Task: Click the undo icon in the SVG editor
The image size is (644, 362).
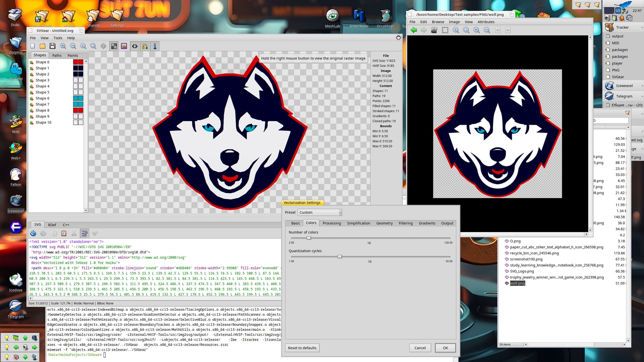Action: click(x=33, y=233)
